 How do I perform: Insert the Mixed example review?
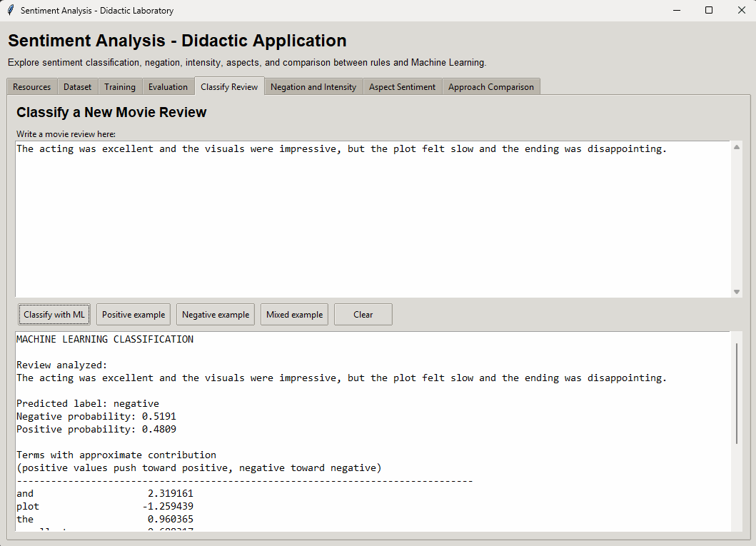294,315
